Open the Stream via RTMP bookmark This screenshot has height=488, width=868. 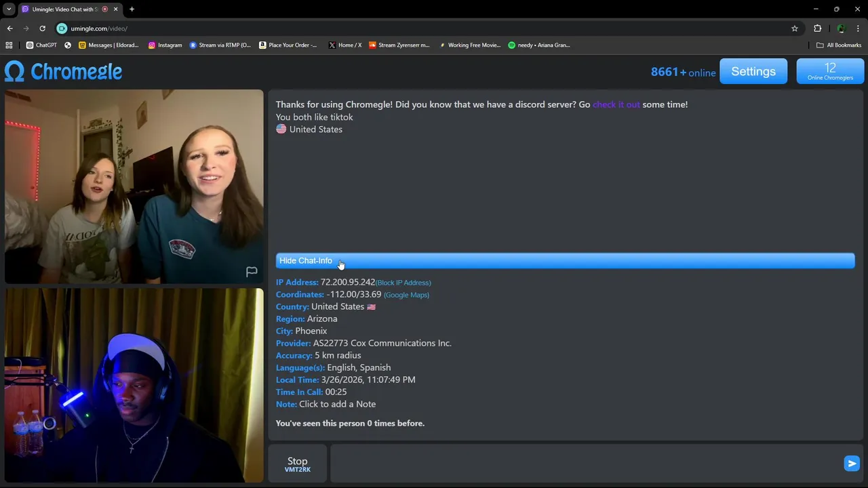click(220, 45)
